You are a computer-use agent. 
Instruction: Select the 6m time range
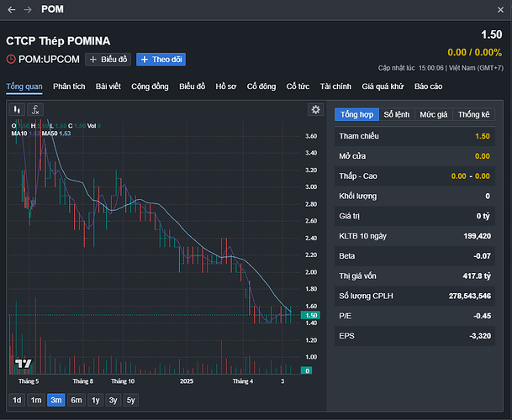point(76,400)
